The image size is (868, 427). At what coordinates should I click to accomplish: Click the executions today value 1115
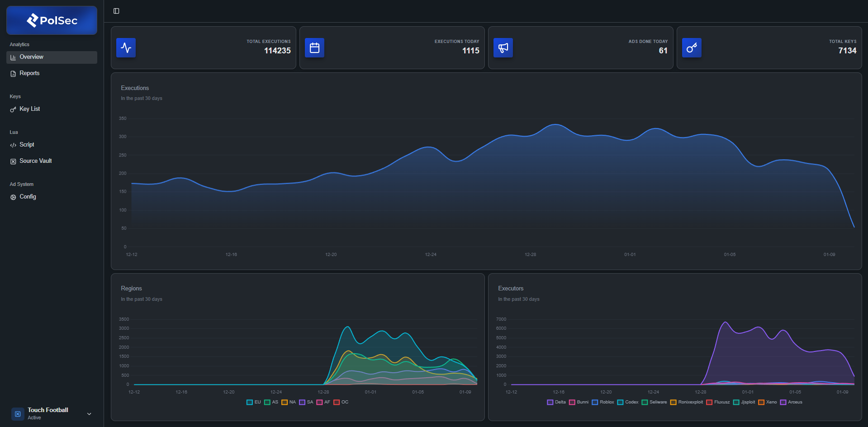tap(471, 51)
